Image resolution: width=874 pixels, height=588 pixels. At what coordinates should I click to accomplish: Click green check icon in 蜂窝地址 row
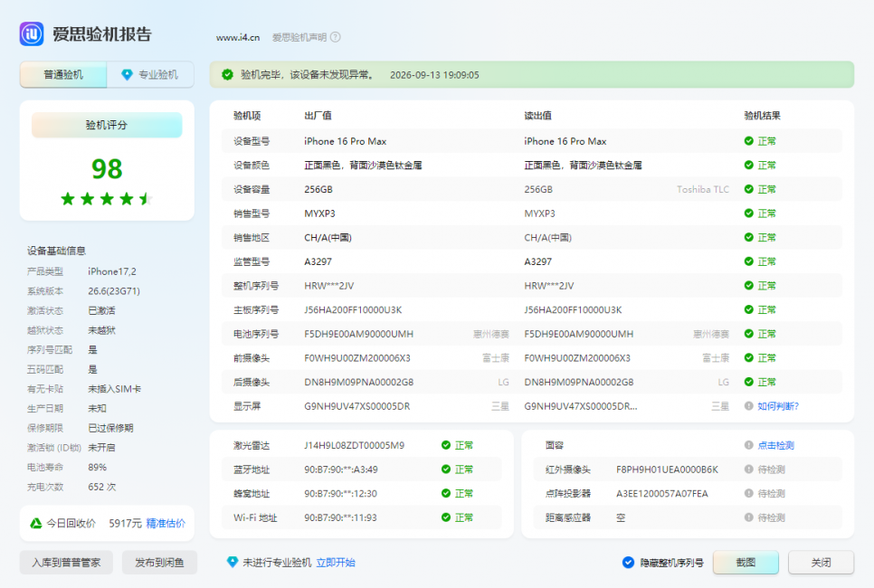coord(446,493)
